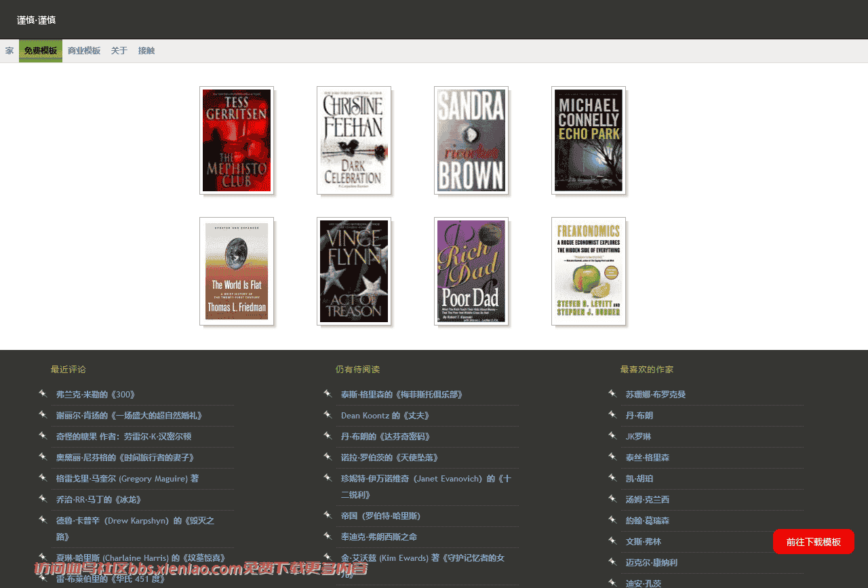868x588 pixels.
Task: Open author 泰丝·格里森 link
Action: pyautogui.click(x=648, y=458)
